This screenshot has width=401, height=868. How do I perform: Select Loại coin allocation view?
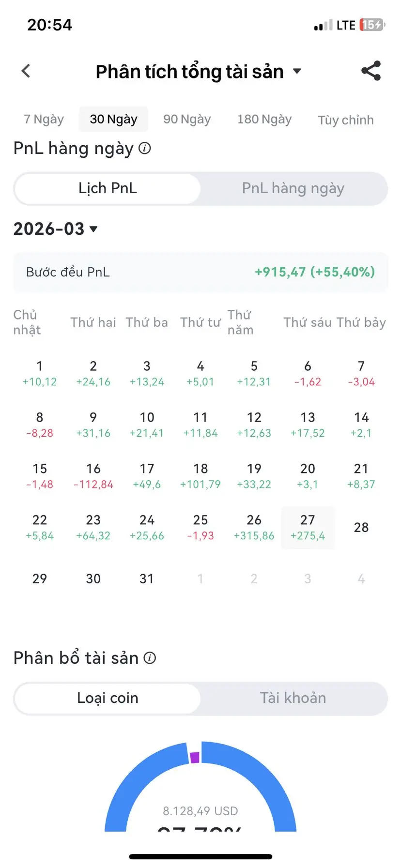108,698
